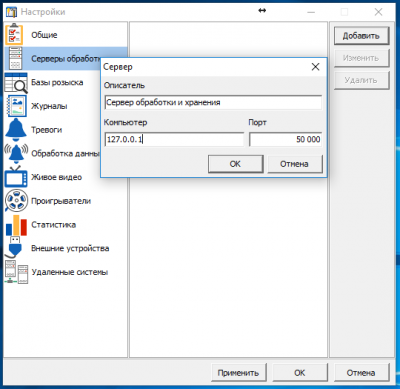Click the Настройки window title icon
This screenshot has width=400, height=389.
click(11, 12)
